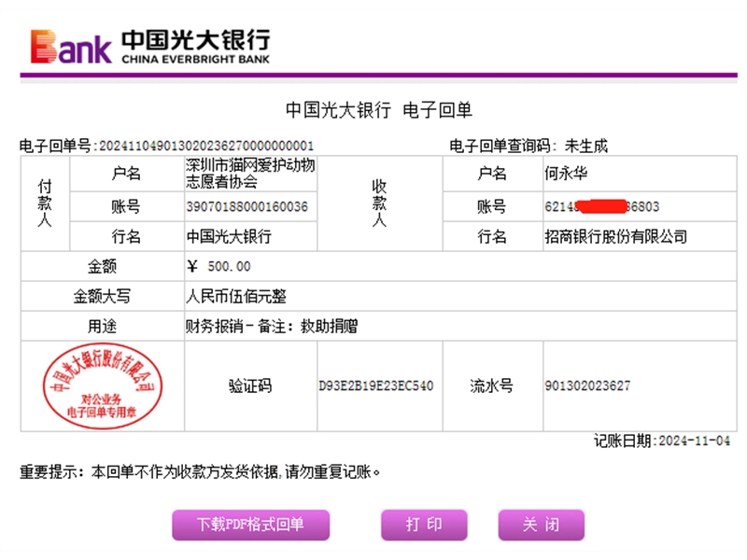
Task: Select verification code D93E2B19E23EC540
Action: tap(376, 385)
